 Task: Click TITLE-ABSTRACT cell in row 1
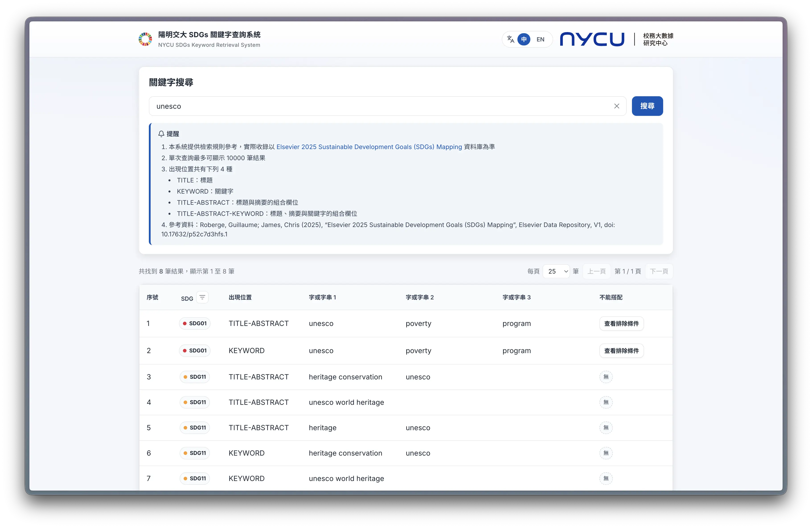(x=259, y=323)
